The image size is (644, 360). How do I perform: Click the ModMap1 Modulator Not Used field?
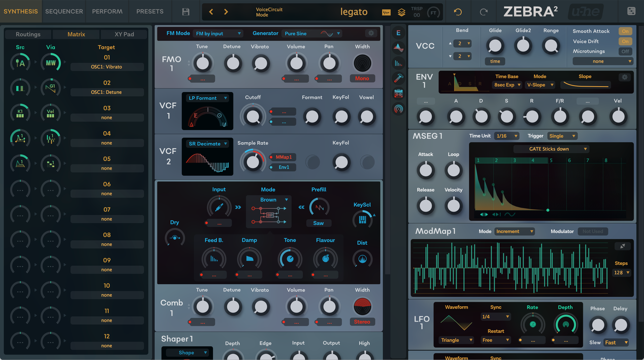pos(593,231)
